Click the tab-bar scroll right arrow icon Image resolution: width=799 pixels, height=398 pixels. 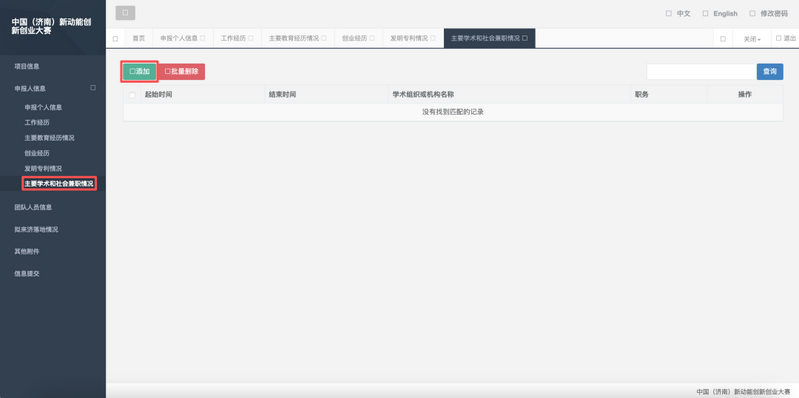click(723, 39)
